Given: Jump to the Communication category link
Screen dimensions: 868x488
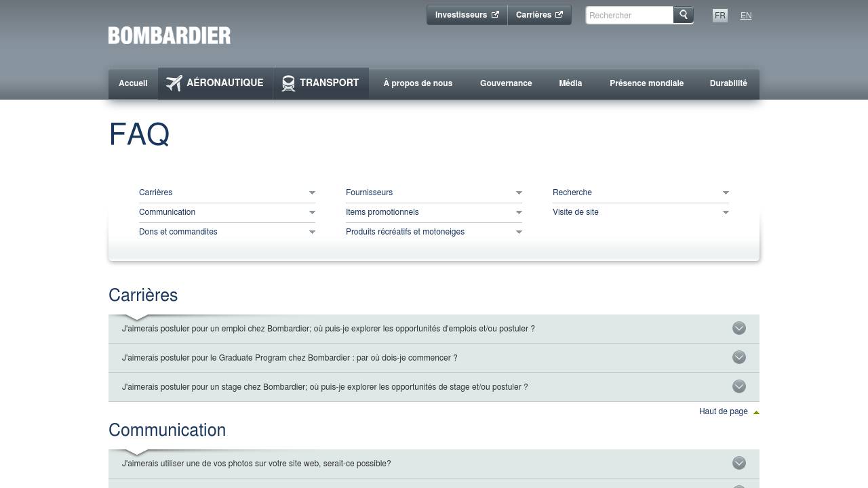Looking at the screenshot, I should coord(167,212).
